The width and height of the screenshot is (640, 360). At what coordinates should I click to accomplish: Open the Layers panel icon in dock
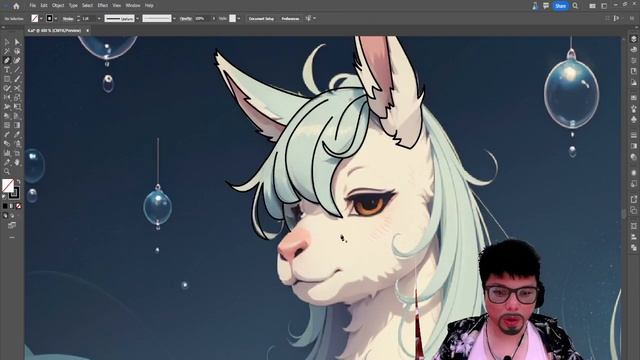pos(633,39)
